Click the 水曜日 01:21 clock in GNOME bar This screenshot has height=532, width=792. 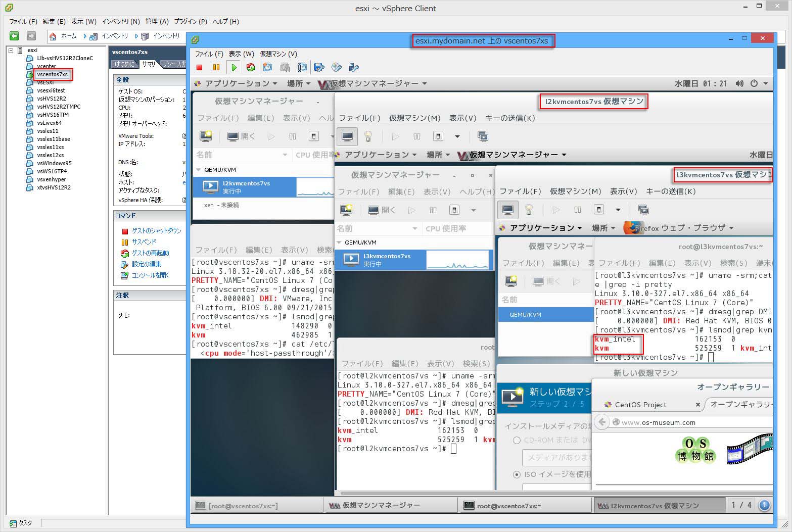(x=701, y=83)
